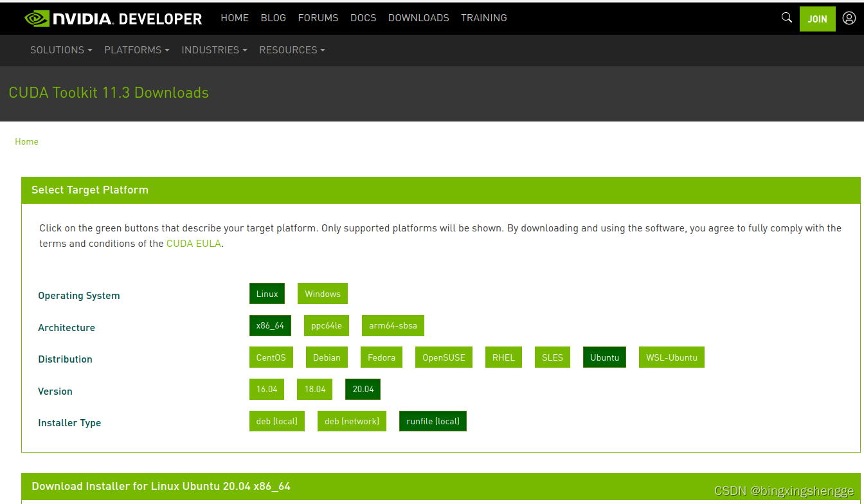Pick deb (local) installer type

tap(276, 421)
